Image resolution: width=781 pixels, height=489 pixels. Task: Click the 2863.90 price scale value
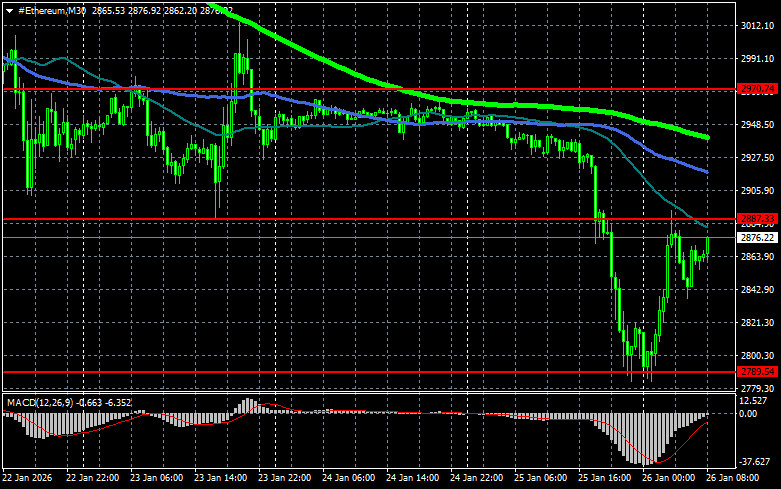pyautogui.click(x=758, y=256)
